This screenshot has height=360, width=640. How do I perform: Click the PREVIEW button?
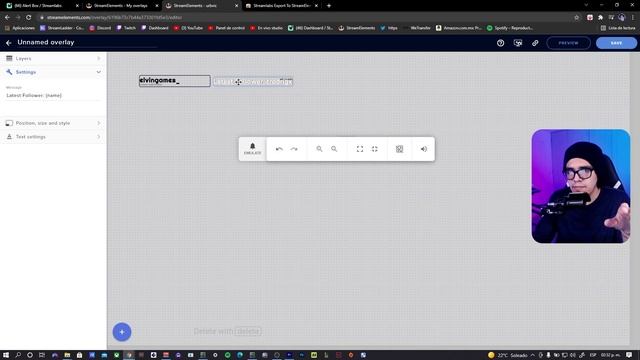click(568, 43)
